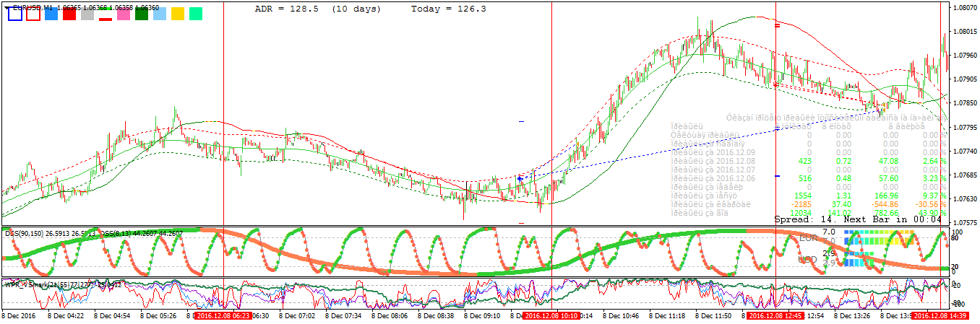Screen dimensions: 980x324
Task: Click price level 1.07905 on scale
Action: click(965, 79)
